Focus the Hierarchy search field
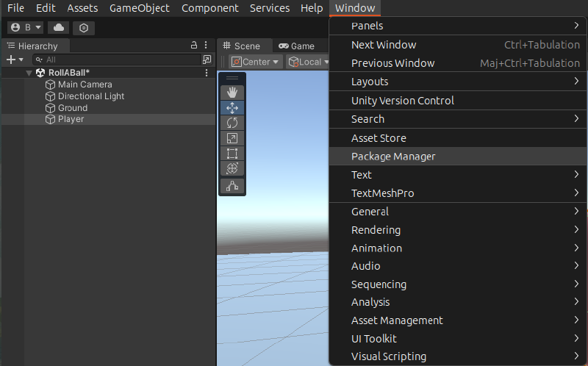 coord(117,60)
